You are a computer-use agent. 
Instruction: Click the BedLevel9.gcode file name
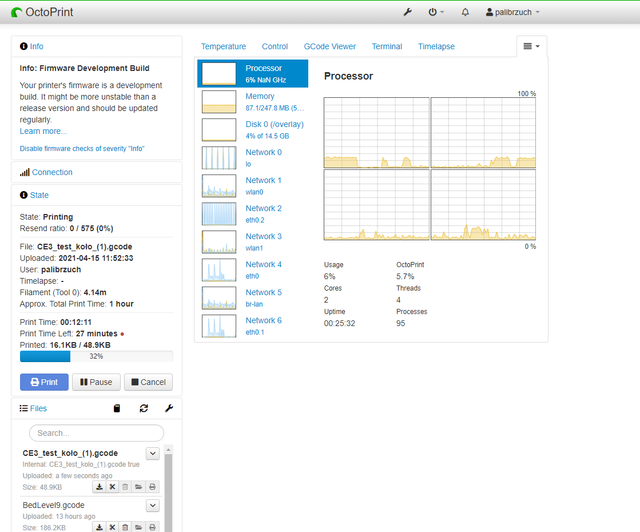point(53,505)
